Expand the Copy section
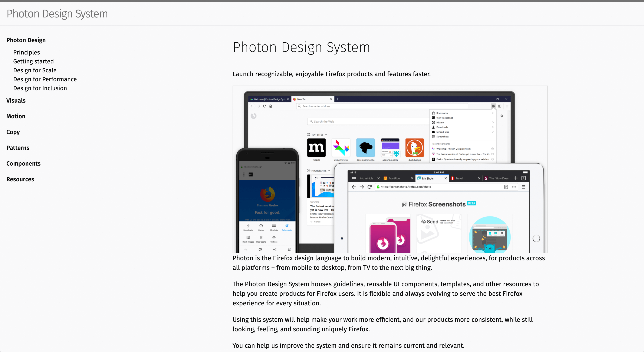The height and width of the screenshot is (352, 644). point(13,132)
